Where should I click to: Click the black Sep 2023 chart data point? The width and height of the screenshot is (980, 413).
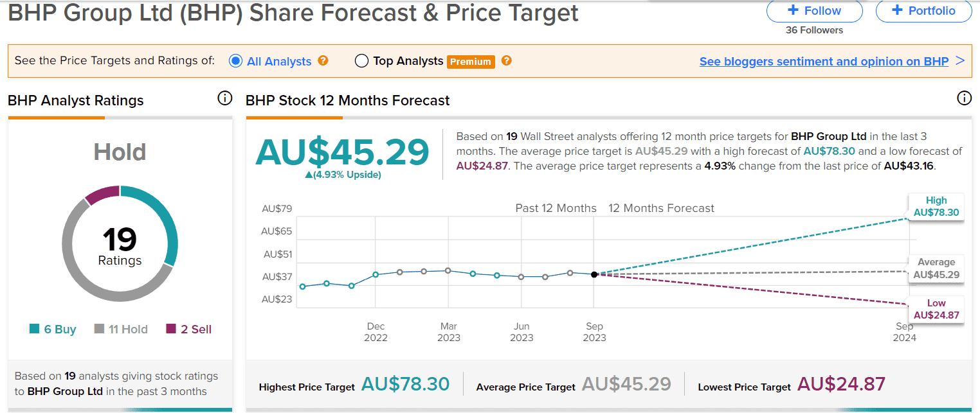[594, 274]
